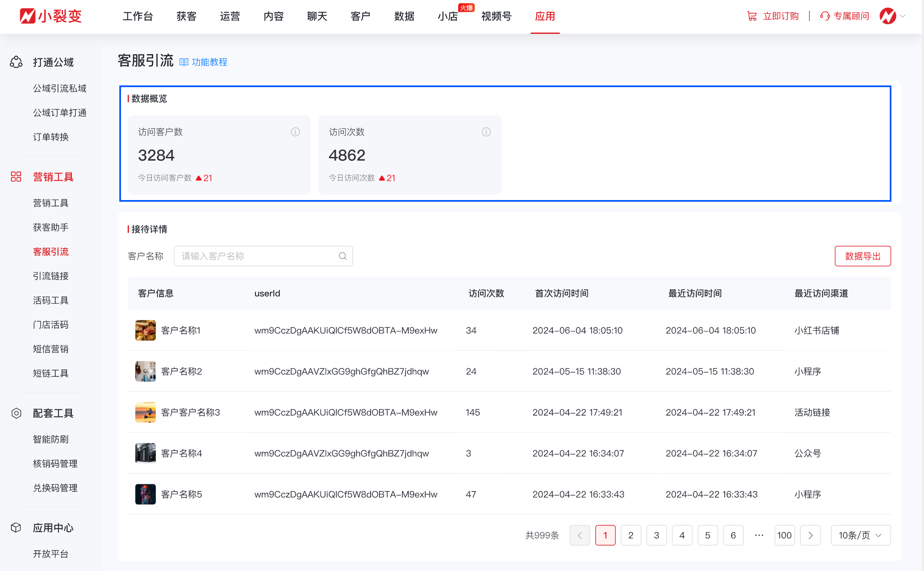Expand the account dropdown arrow

(x=903, y=16)
